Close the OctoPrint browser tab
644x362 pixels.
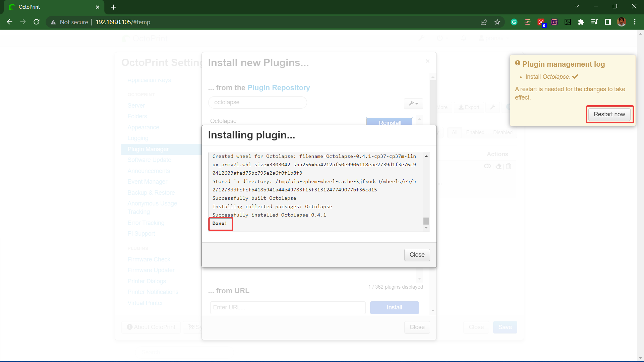[98, 7]
